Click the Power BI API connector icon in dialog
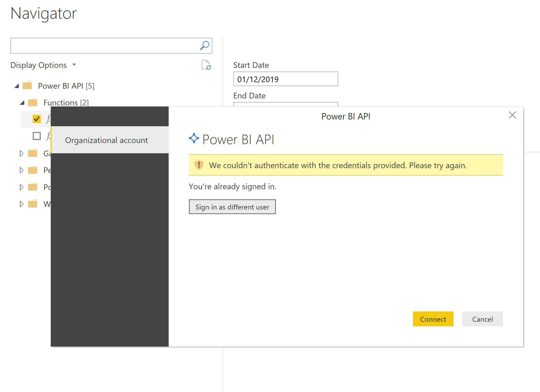 tap(194, 139)
